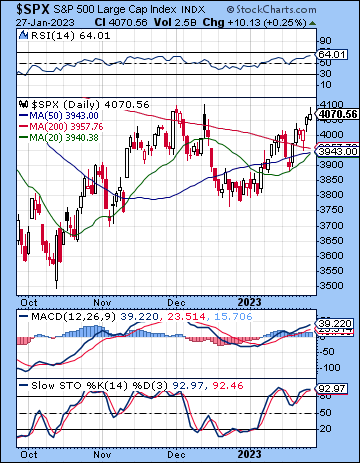Click the 3900 price axis label

click(331, 164)
